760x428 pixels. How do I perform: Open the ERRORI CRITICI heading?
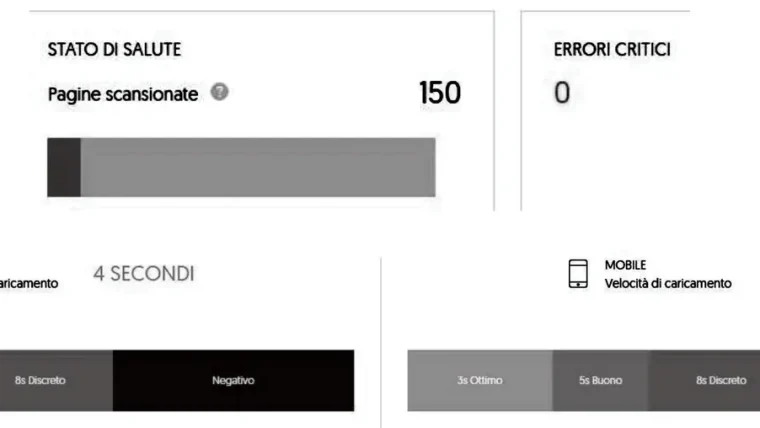click(x=612, y=49)
